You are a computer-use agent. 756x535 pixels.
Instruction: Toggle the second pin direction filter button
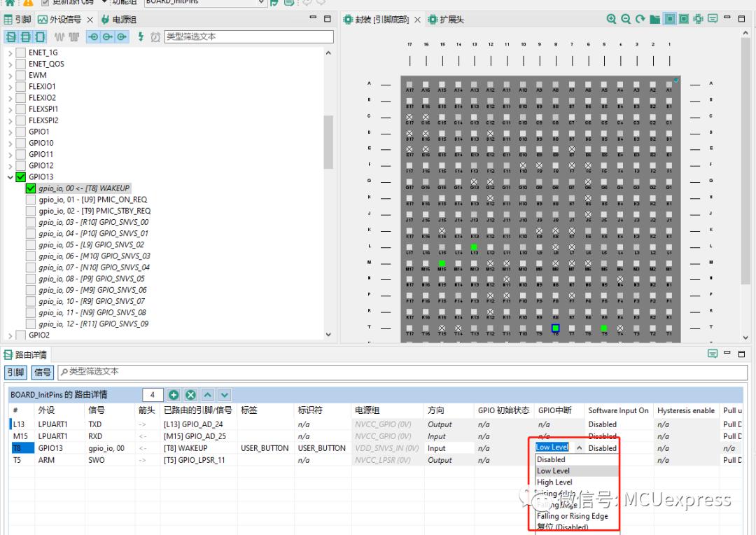pyautogui.click(x=108, y=36)
